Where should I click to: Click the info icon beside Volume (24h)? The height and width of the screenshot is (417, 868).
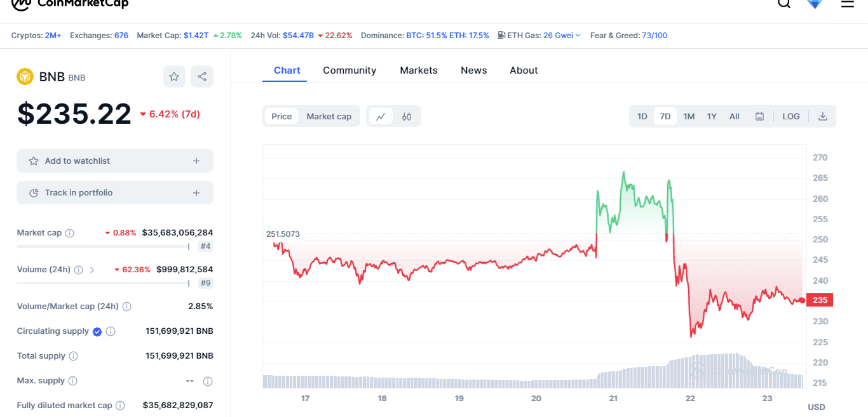click(78, 270)
